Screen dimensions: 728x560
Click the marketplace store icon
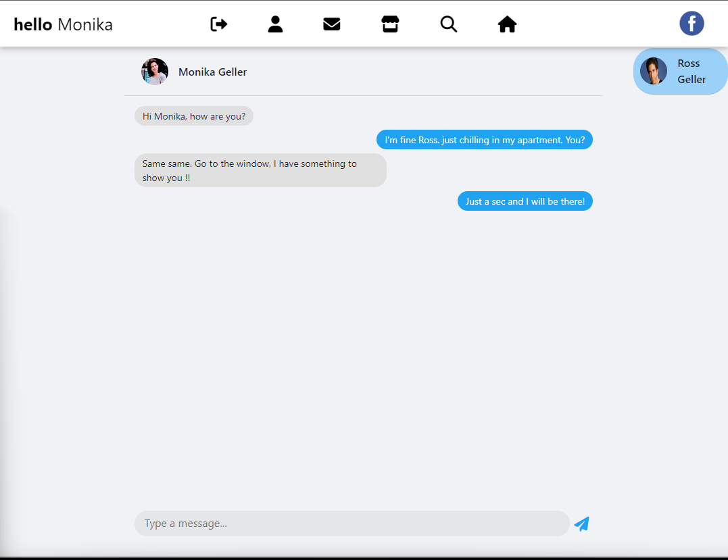[390, 24]
